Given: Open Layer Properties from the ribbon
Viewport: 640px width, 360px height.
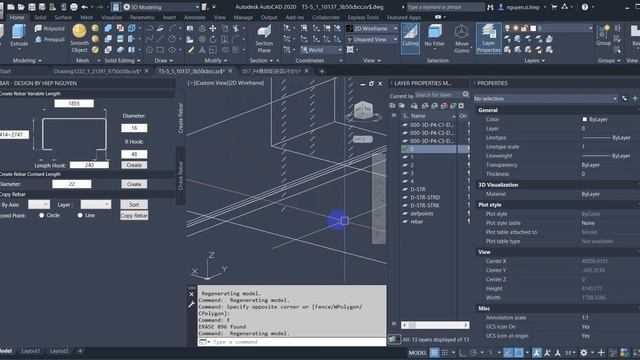Looking at the screenshot, I should coord(489,38).
